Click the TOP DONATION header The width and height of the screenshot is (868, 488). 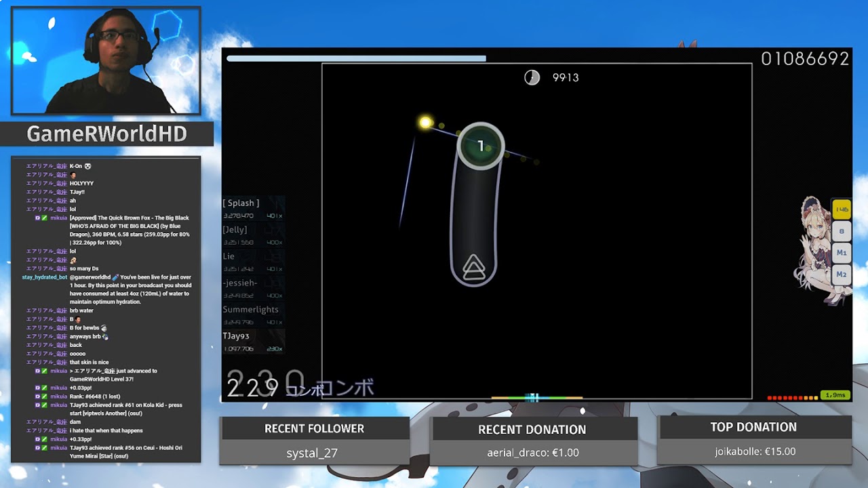tap(753, 427)
